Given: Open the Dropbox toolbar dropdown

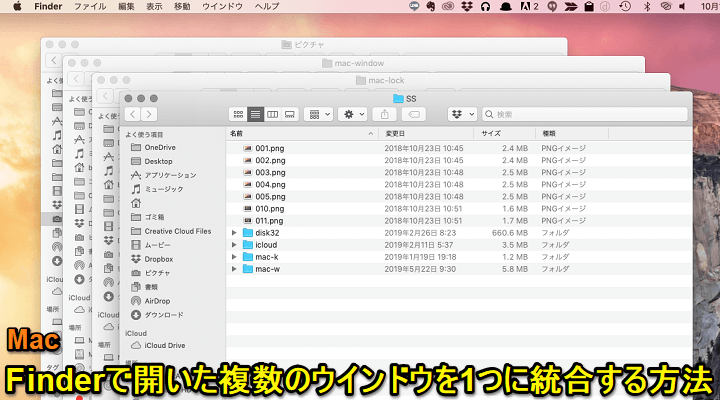Looking at the screenshot, I should click(x=462, y=114).
